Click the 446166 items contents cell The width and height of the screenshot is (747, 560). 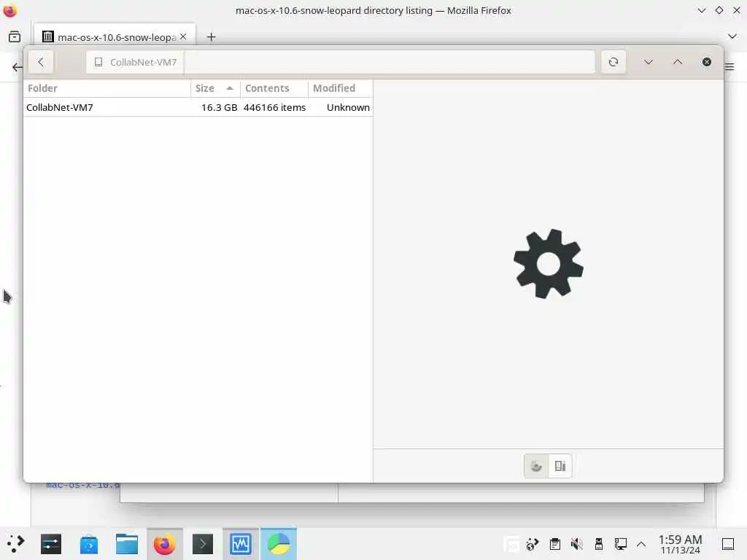[274, 107]
